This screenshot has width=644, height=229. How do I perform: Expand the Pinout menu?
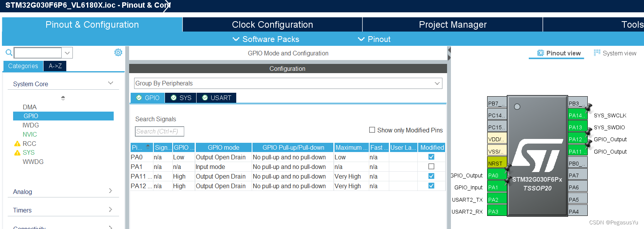pyautogui.click(x=375, y=39)
